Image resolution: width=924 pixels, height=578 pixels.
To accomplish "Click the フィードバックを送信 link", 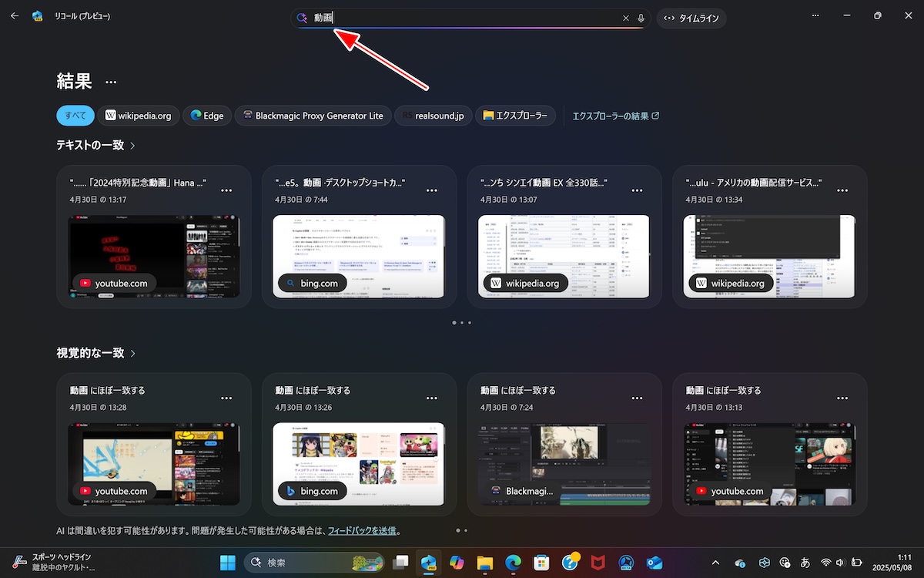I will click(x=362, y=531).
